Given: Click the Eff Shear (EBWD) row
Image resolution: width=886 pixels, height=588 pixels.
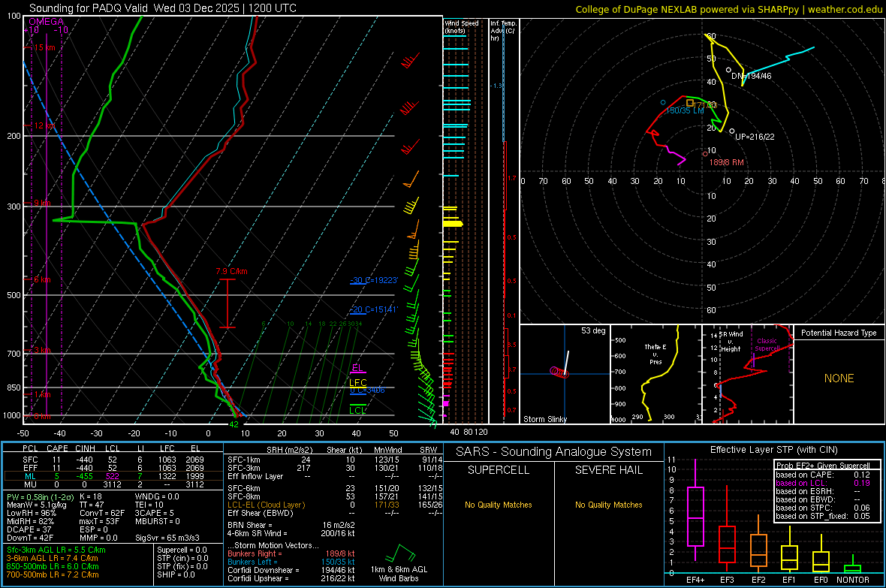Looking at the screenshot, I should pos(335,514).
